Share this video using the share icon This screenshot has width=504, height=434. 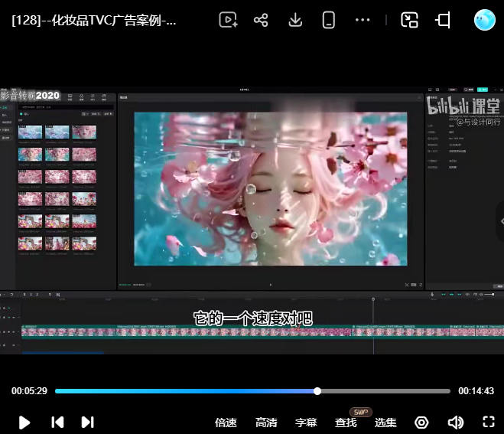tap(261, 20)
